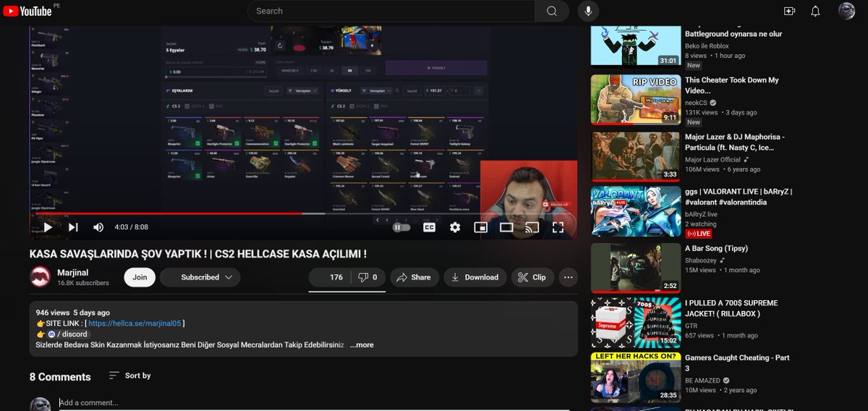
Task: Toggle closed captions (CC)
Action: (x=429, y=227)
